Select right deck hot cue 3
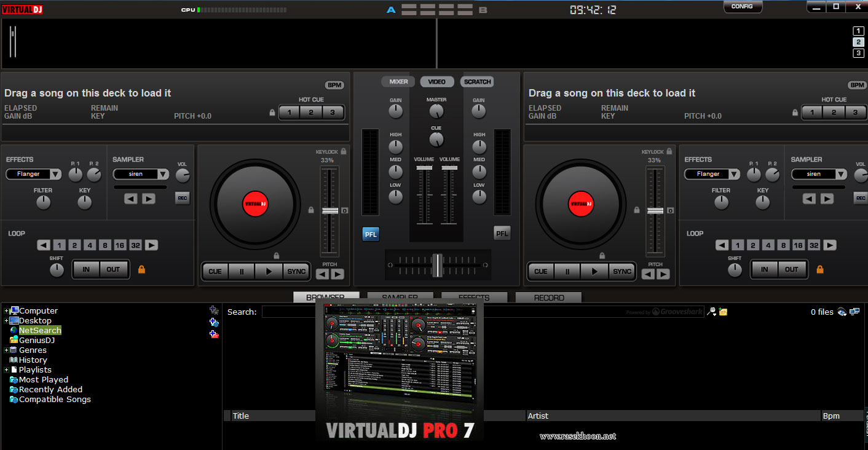868x450 pixels. coord(855,112)
